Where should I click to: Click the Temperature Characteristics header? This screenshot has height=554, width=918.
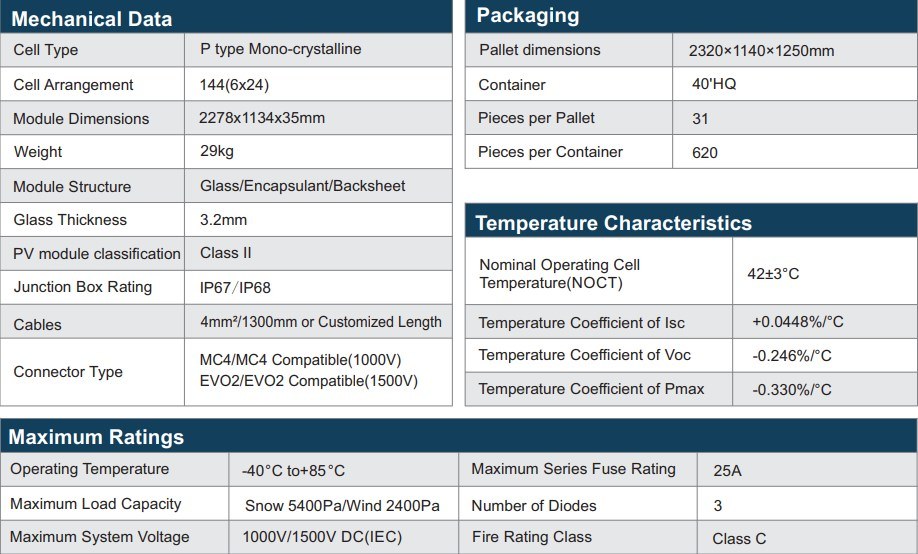613,223
